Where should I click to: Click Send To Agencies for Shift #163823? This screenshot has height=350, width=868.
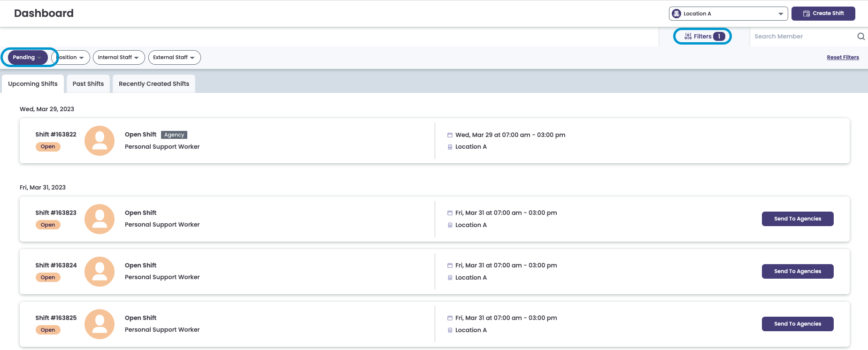797,219
